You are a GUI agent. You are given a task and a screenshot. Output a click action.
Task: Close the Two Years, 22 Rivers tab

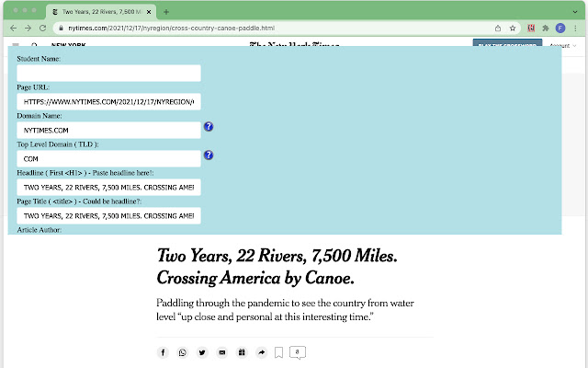click(x=149, y=12)
